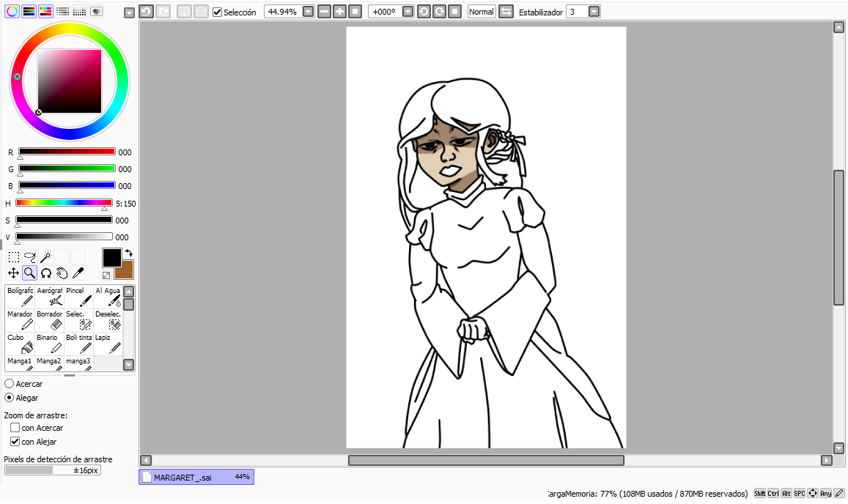Viewport: 848px width, 504px height.
Task: Select the Acercar radio option
Action: (x=10, y=383)
